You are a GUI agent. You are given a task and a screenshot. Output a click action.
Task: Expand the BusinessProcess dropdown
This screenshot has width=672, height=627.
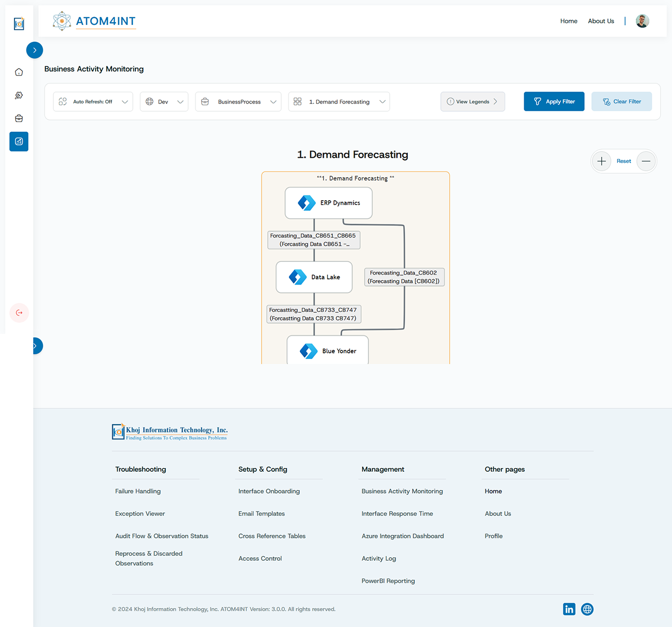pyautogui.click(x=238, y=102)
